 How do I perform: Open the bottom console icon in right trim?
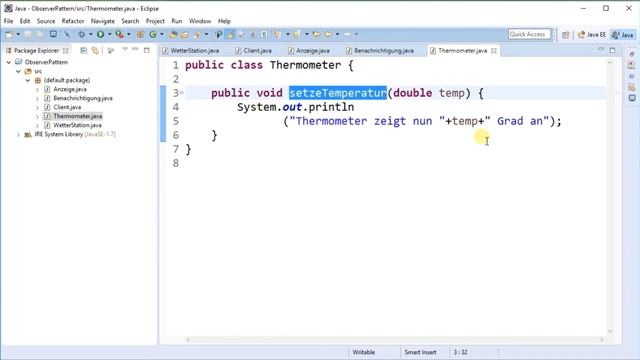(632, 98)
